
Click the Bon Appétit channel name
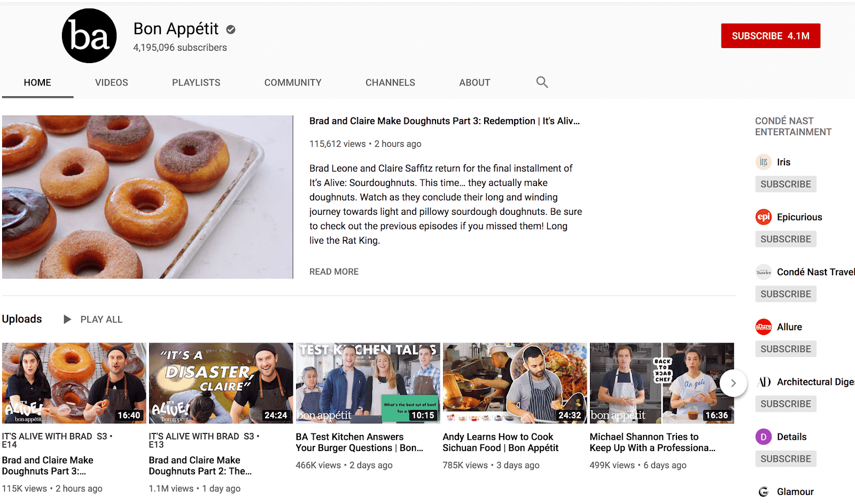[176, 28]
